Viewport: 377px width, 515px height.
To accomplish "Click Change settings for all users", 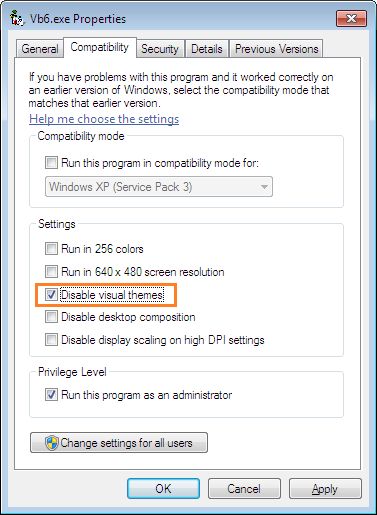I will (x=119, y=443).
